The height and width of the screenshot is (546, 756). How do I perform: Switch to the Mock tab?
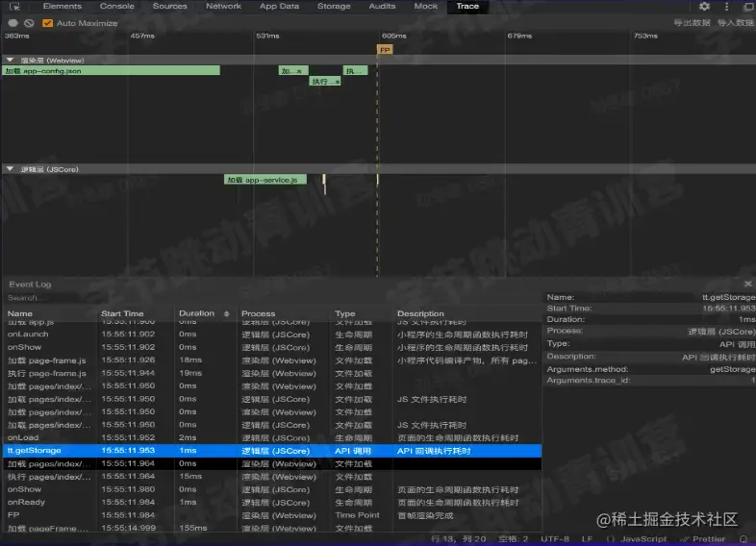click(426, 7)
